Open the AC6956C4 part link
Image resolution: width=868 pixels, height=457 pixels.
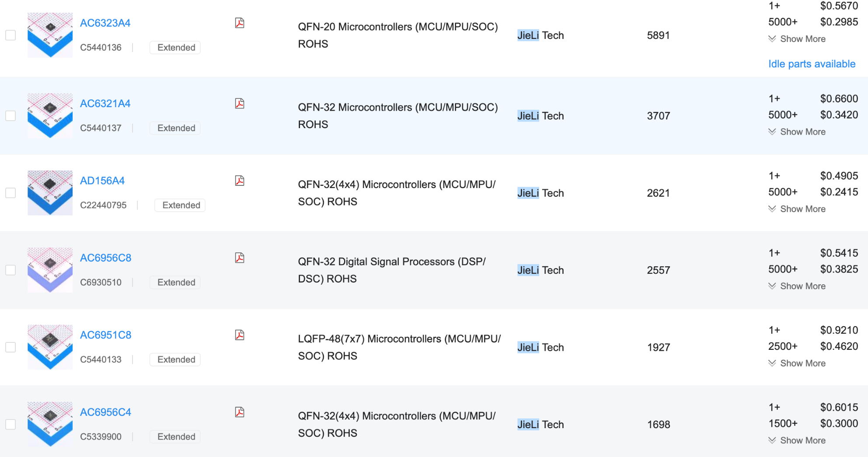pos(105,412)
